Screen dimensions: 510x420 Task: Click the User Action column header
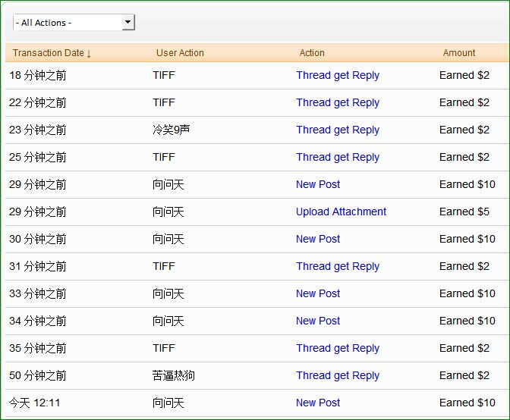[x=180, y=53]
